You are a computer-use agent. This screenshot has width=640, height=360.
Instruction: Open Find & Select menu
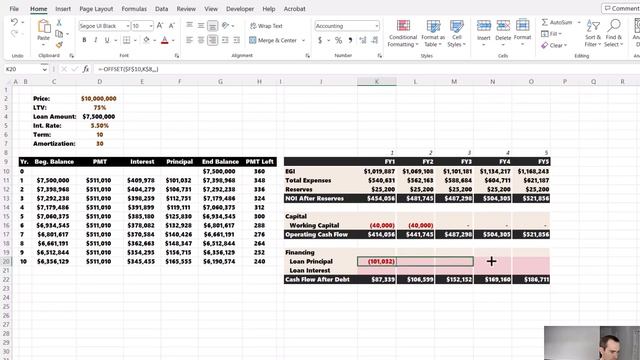[613, 33]
